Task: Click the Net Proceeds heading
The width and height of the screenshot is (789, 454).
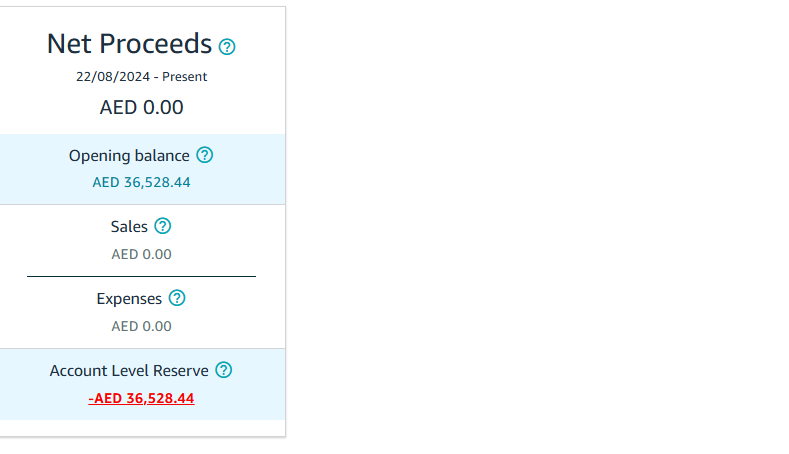Action: pyautogui.click(x=129, y=44)
